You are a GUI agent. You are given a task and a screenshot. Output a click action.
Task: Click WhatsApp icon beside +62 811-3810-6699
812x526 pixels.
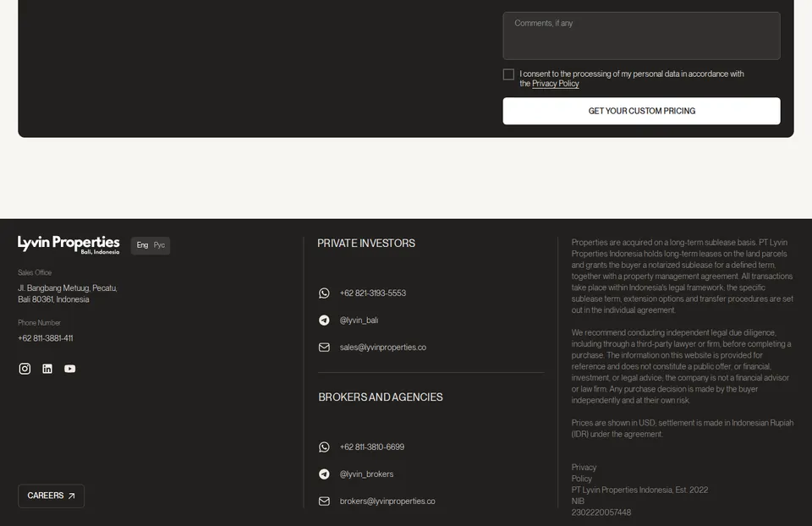coord(324,447)
